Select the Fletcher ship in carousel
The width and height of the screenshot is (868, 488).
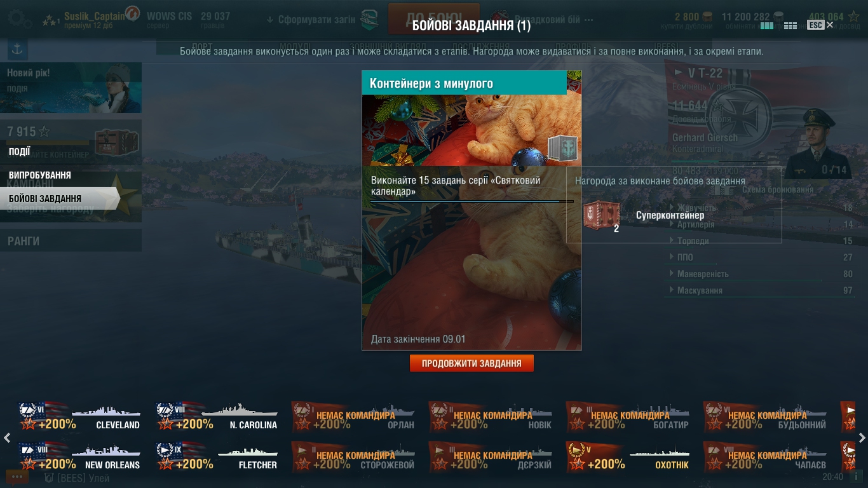[217, 457]
